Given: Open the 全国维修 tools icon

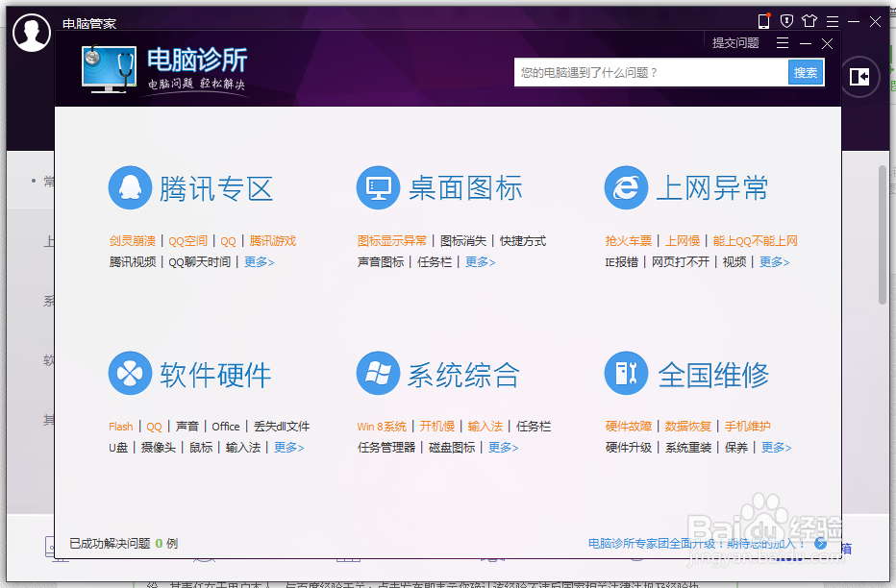Looking at the screenshot, I should click(x=626, y=374).
